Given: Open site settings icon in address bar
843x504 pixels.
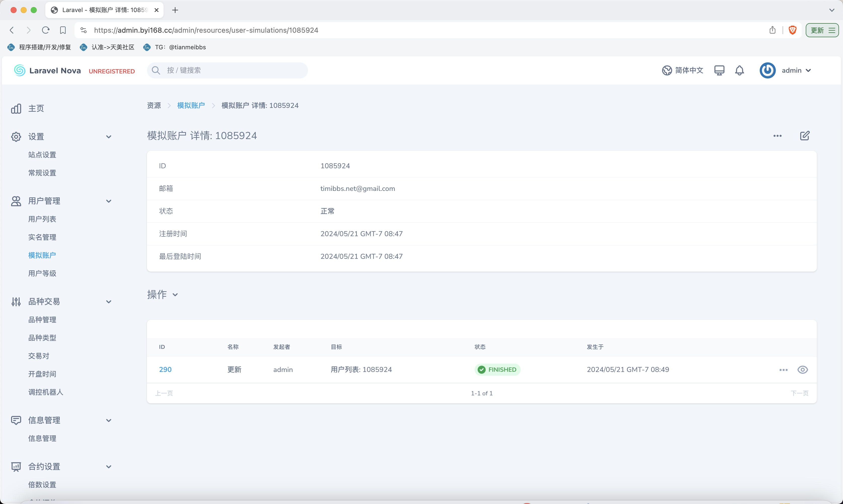Looking at the screenshot, I should (x=84, y=30).
